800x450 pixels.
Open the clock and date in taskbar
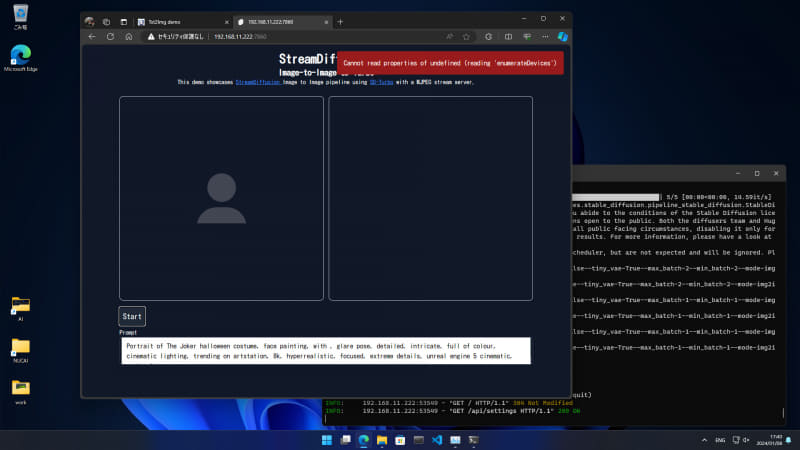pyautogui.click(x=769, y=440)
